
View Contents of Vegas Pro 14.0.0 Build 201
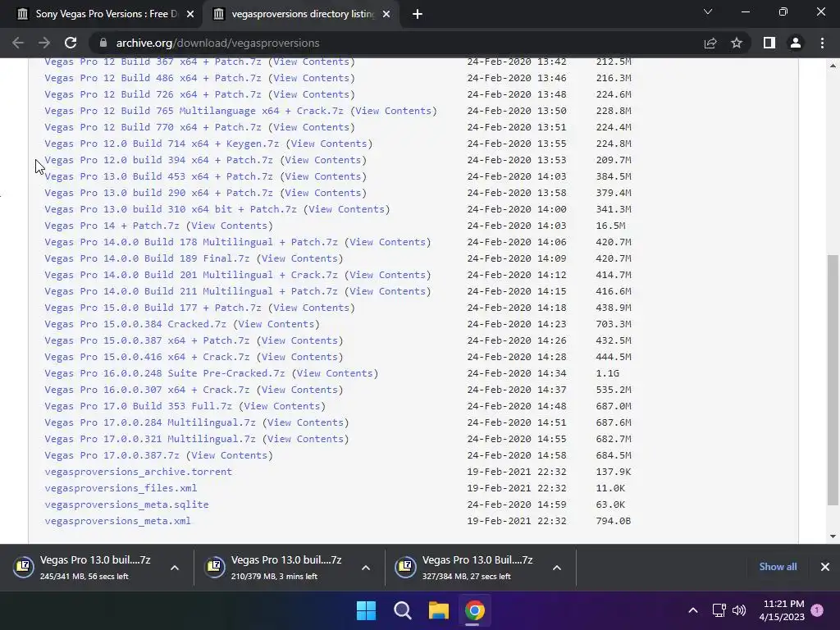pos(387,275)
